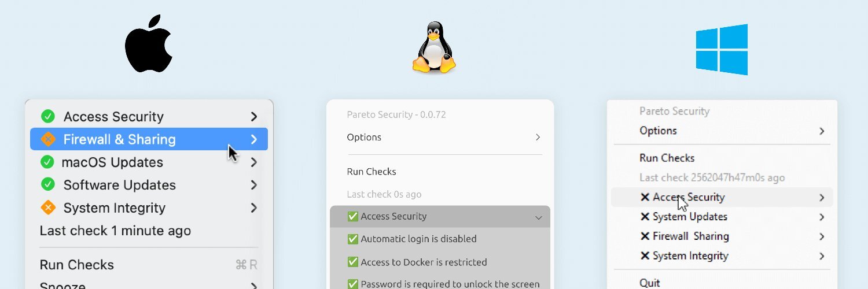Collapse the Access Security section in Linux menu

[538, 217]
